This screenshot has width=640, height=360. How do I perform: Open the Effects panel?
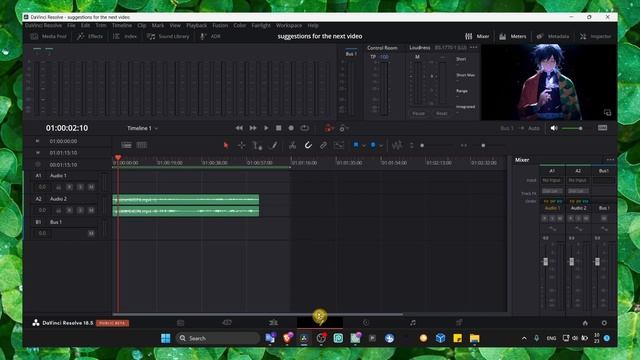[x=90, y=36]
